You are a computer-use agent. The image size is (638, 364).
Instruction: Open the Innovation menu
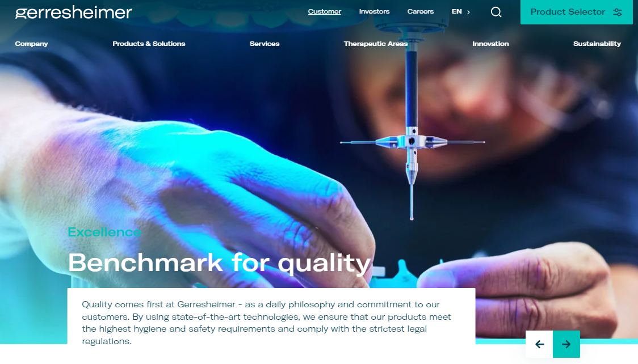[490, 44]
